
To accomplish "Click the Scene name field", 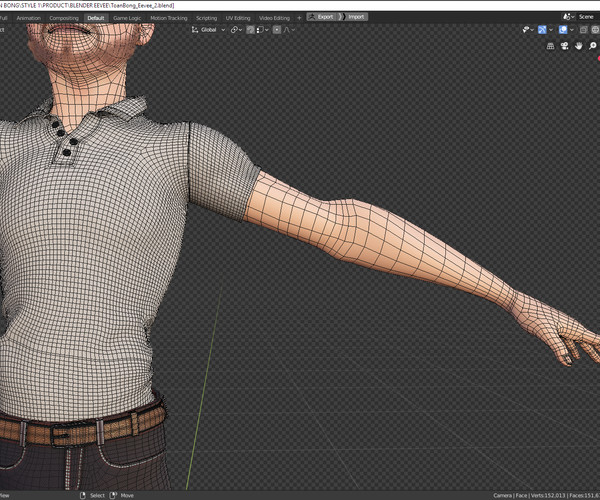I will pyautogui.click(x=586, y=17).
